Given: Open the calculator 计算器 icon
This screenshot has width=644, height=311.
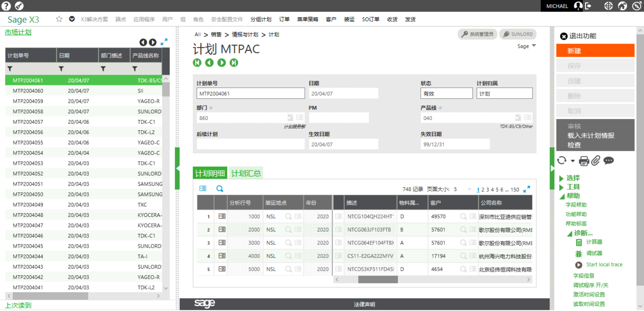Looking at the screenshot, I should pyautogui.click(x=579, y=242).
